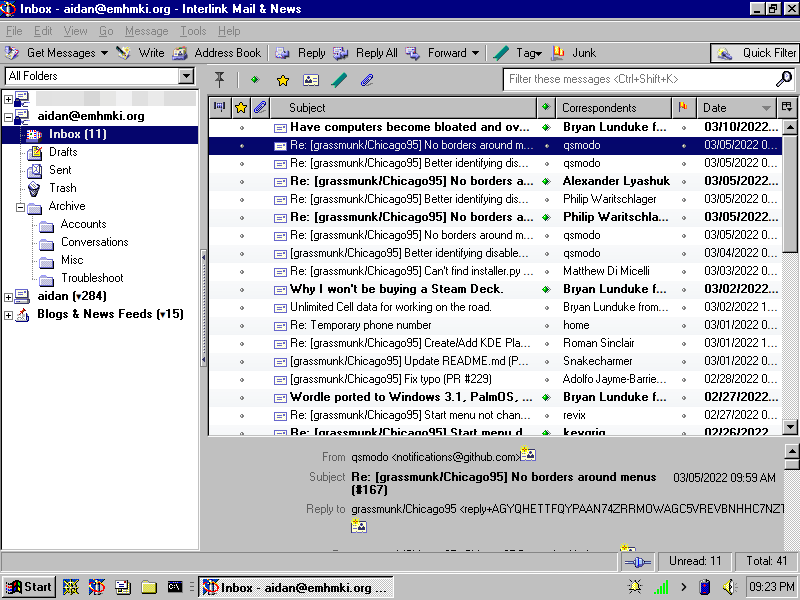Open the View menu
Screen dimensions: 800x600
(75, 31)
